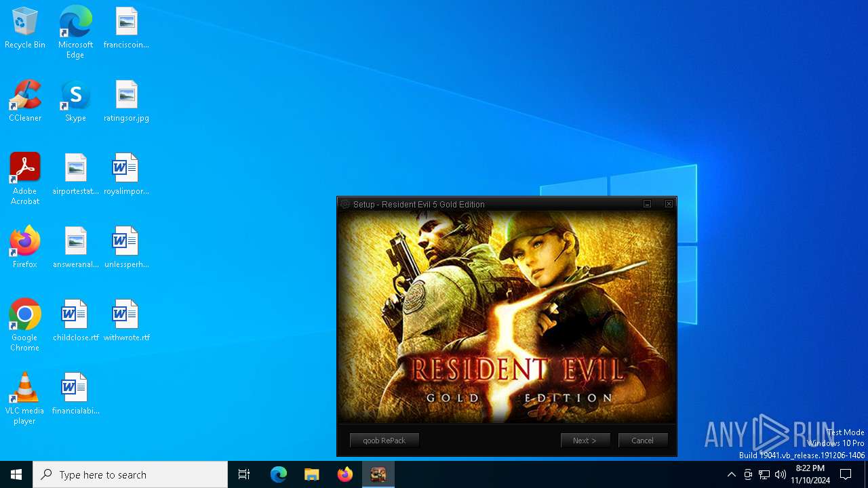Select the Adobe Acrobat shortcut
This screenshot has height=488, width=868.
(25, 179)
